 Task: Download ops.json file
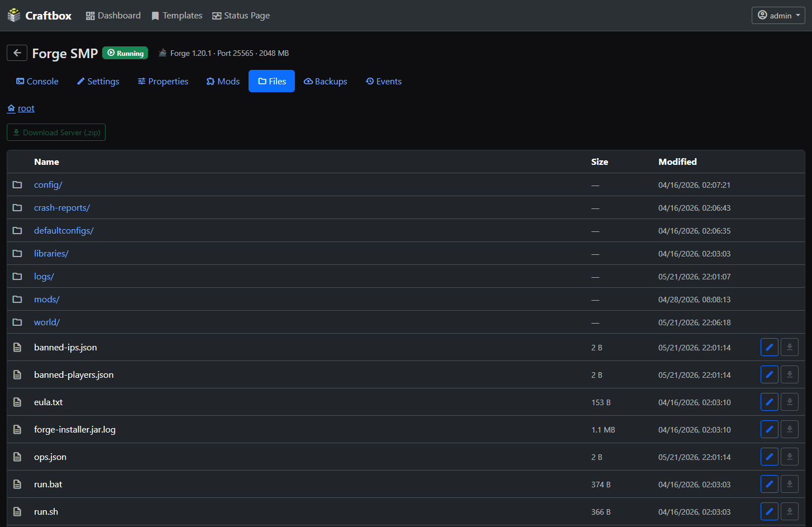point(790,457)
